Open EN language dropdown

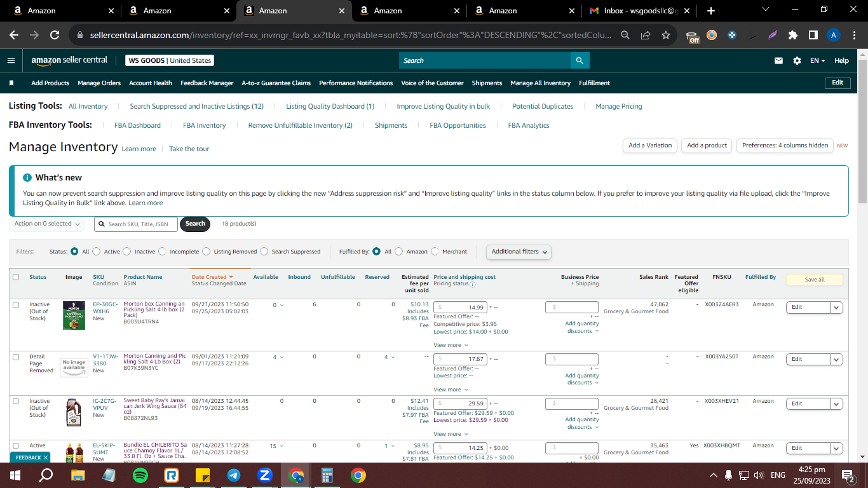tap(817, 60)
